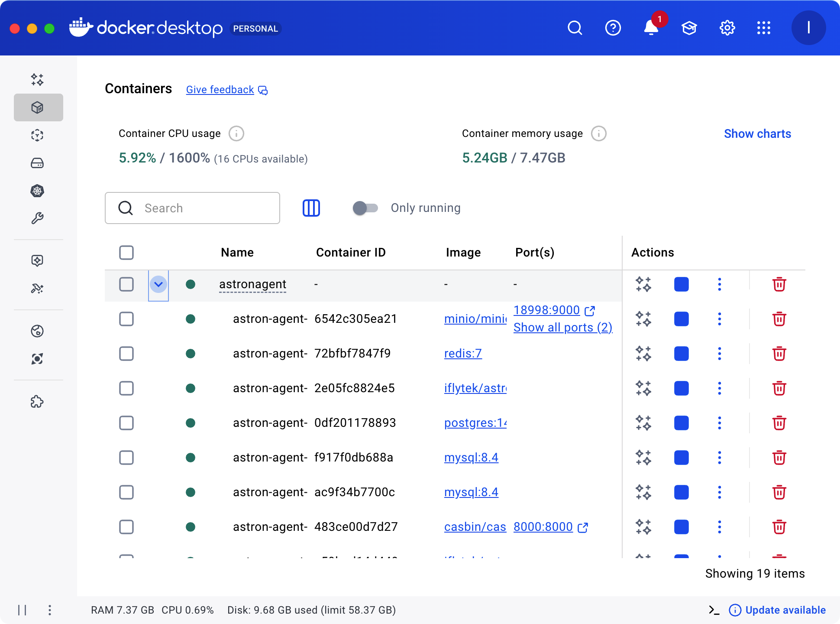Screen dimensions: 840x624
Task: Open the Containers view in sidebar
Action: [x=37, y=107]
